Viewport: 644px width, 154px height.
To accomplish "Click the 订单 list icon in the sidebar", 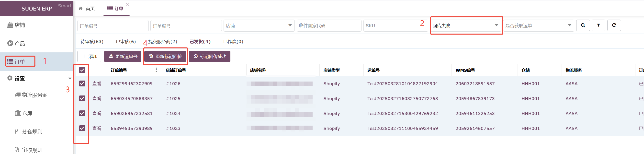I will [x=10, y=61].
